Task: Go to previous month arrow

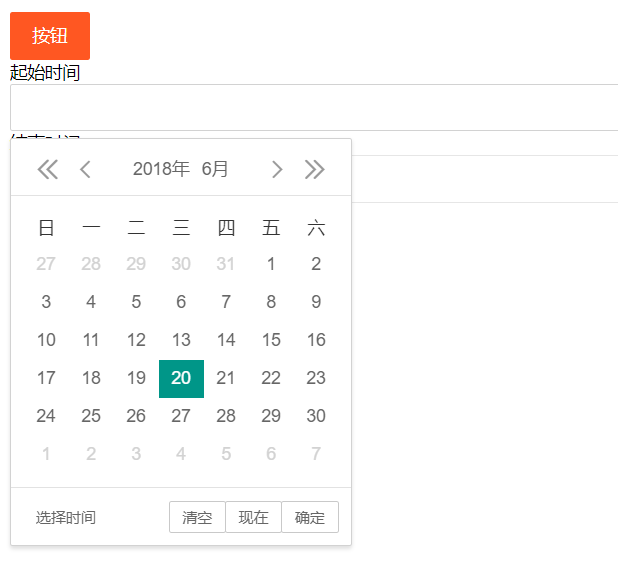Action: 86,170
